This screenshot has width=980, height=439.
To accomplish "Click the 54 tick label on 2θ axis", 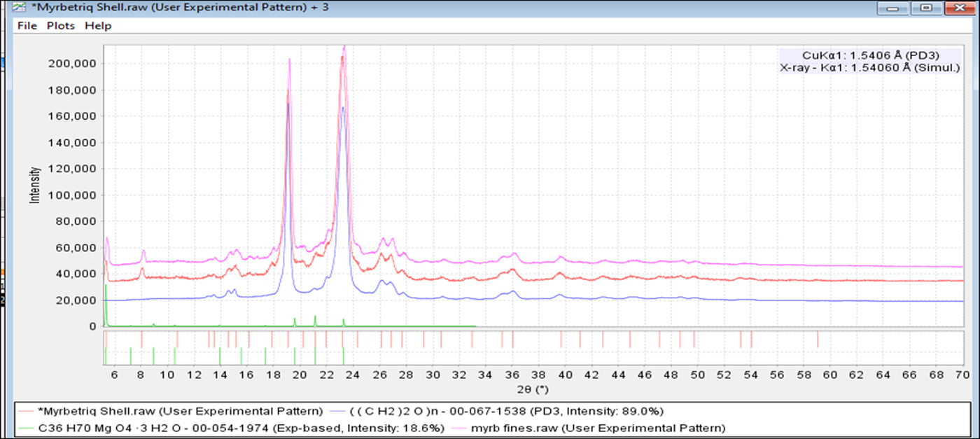I will (x=750, y=375).
